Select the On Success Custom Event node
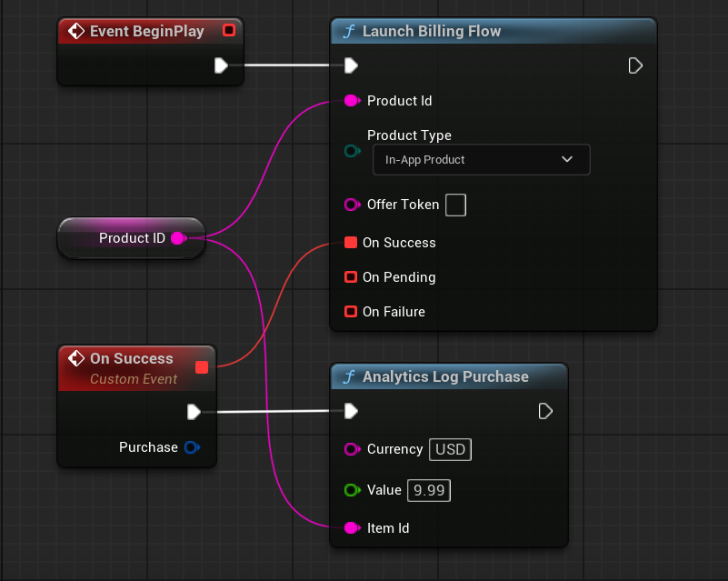 131,359
